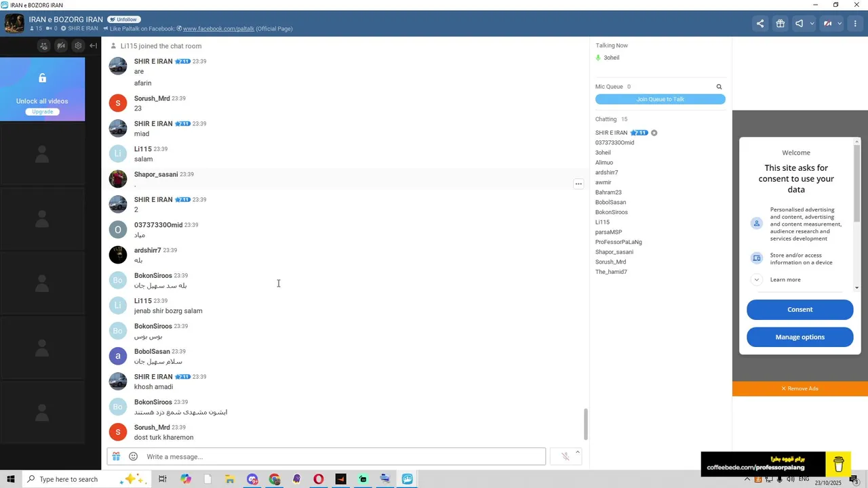Click the Shapor_sasani profile avatar

click(118, 179)
